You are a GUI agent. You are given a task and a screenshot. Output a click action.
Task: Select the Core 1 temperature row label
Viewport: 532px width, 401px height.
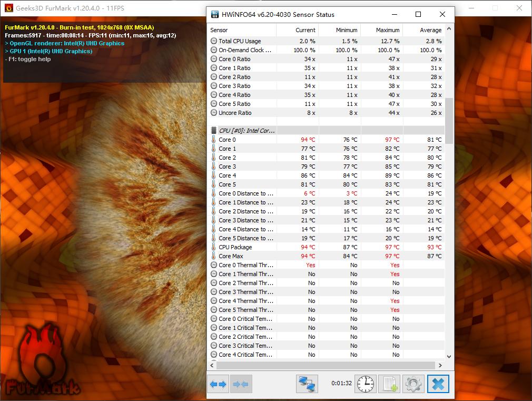(x=227, y=149)
